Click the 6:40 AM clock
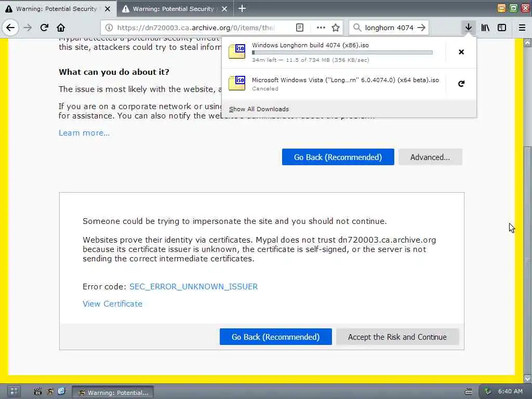Screen dimensions: 532x399 (510, 392)
